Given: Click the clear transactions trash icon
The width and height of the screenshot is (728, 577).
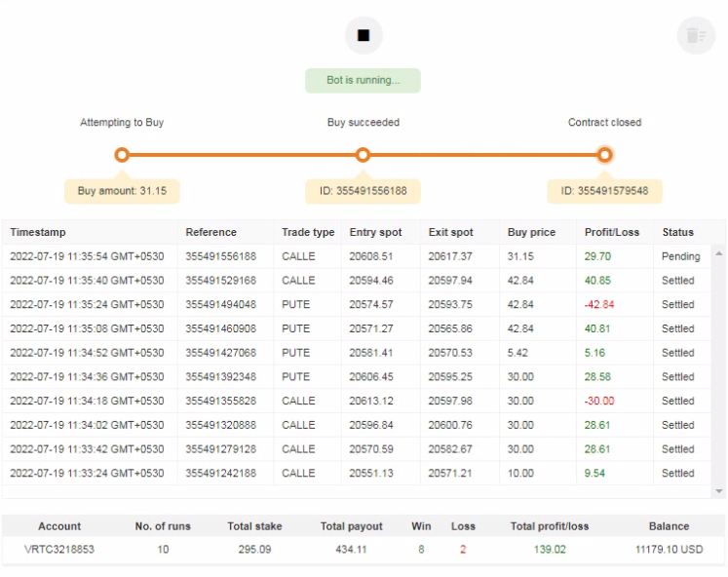Looking at the screenshot, I should pyautogui.click(x=696, y=36).
